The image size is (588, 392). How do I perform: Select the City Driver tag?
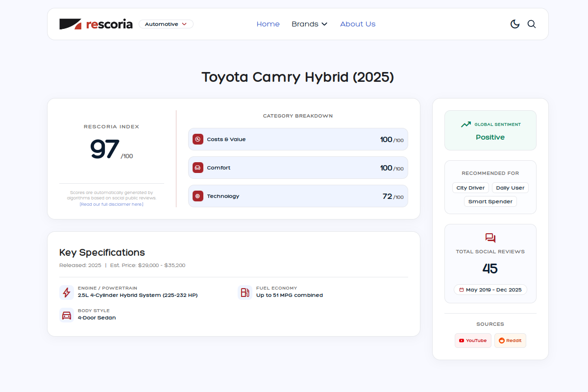click(x=470, y=188)
